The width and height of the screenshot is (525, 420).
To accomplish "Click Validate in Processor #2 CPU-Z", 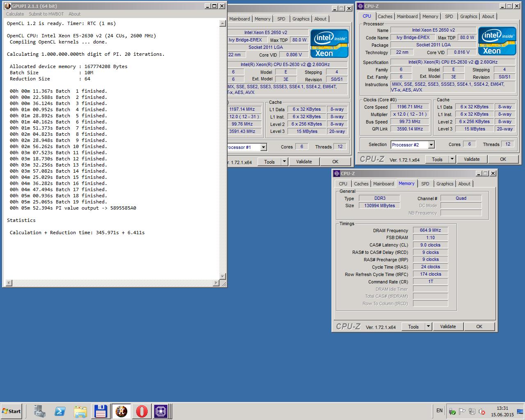I will point(472,159).
